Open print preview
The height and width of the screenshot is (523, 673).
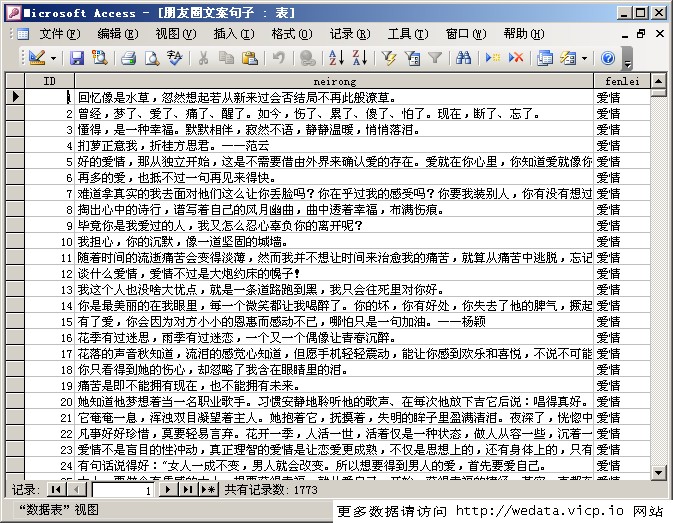pos(152,57)
